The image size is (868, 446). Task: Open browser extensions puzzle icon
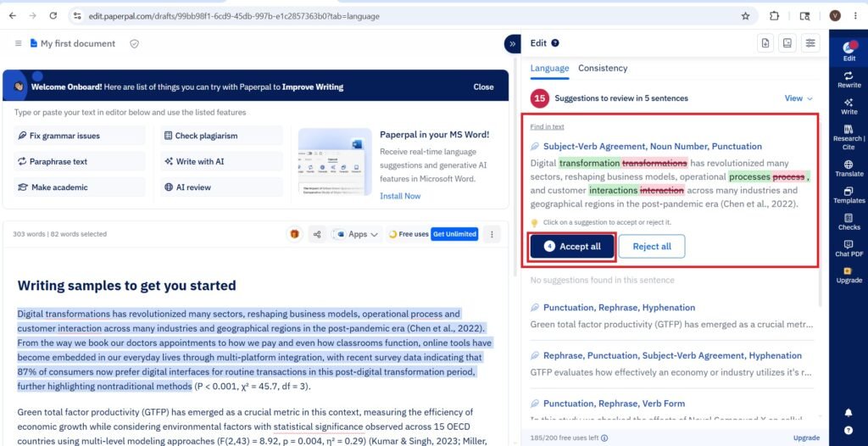click(x=775, y=16)
